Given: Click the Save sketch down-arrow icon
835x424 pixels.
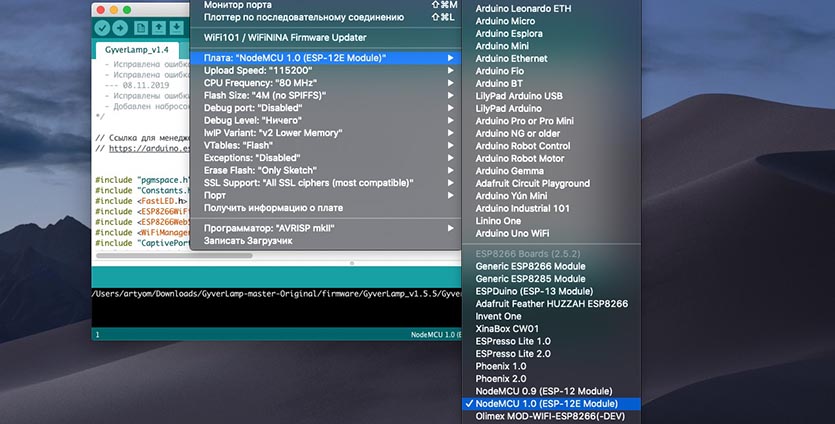Looking at the screenshot, I should point(177,27).
